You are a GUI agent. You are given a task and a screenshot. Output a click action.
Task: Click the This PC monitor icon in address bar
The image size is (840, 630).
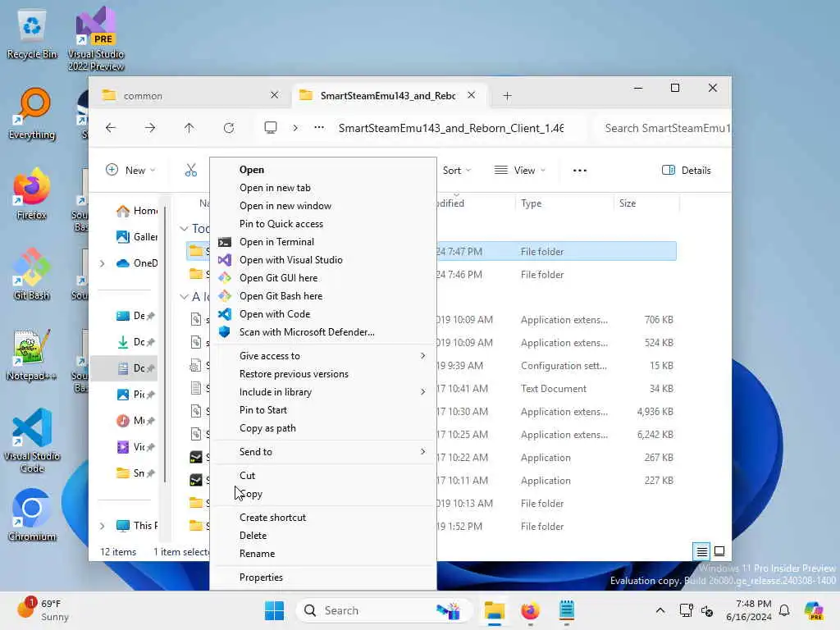click(271, 128)
